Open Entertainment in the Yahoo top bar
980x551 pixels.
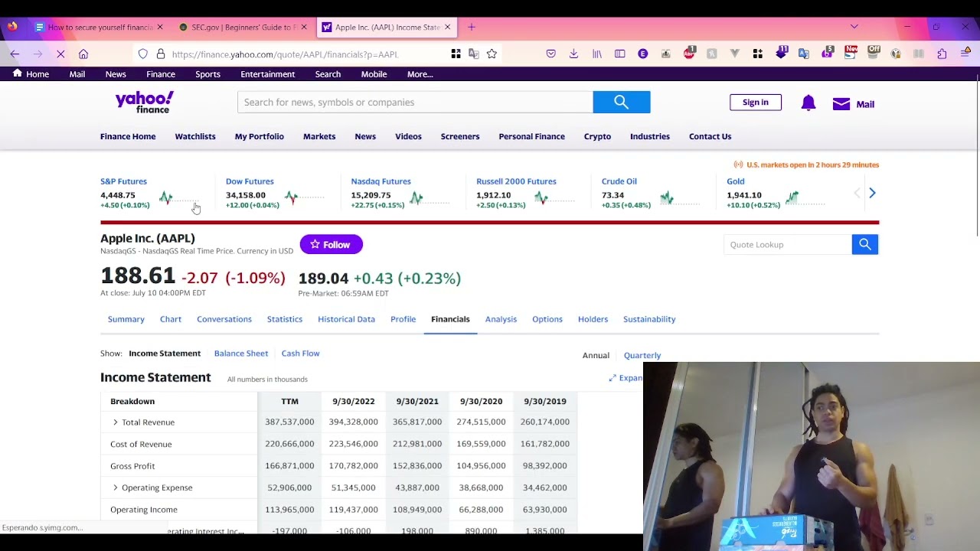pos(267,74)
